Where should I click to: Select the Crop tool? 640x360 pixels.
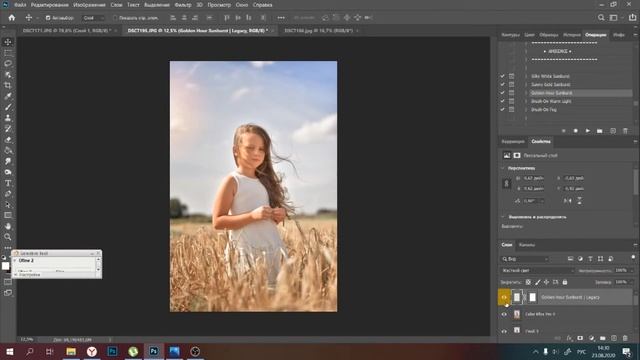[8, 85]
